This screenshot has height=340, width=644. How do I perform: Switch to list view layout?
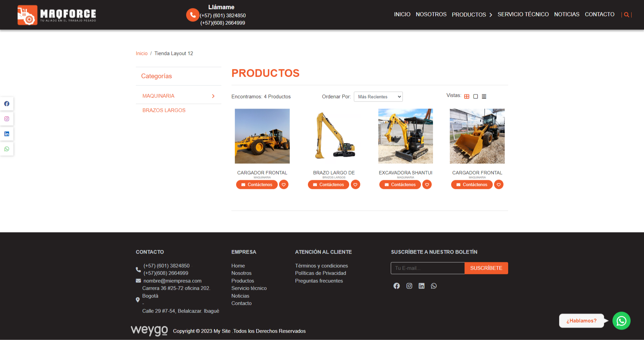[484, 96]
